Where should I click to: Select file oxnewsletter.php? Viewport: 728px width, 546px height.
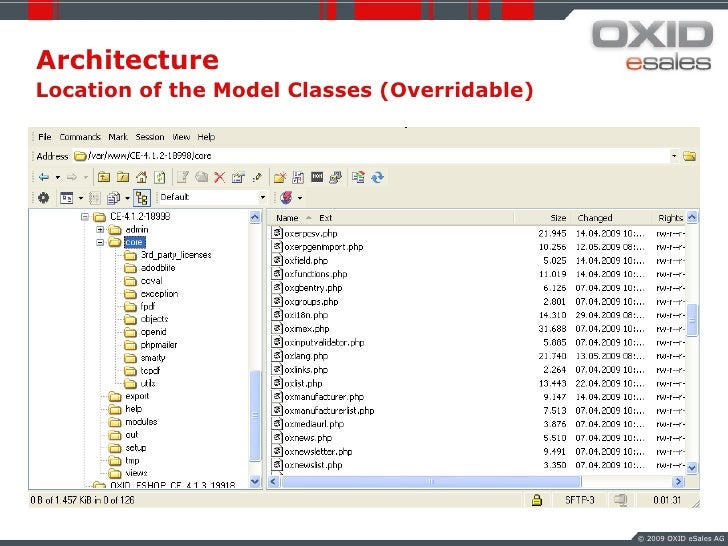(x=318, y=451)
